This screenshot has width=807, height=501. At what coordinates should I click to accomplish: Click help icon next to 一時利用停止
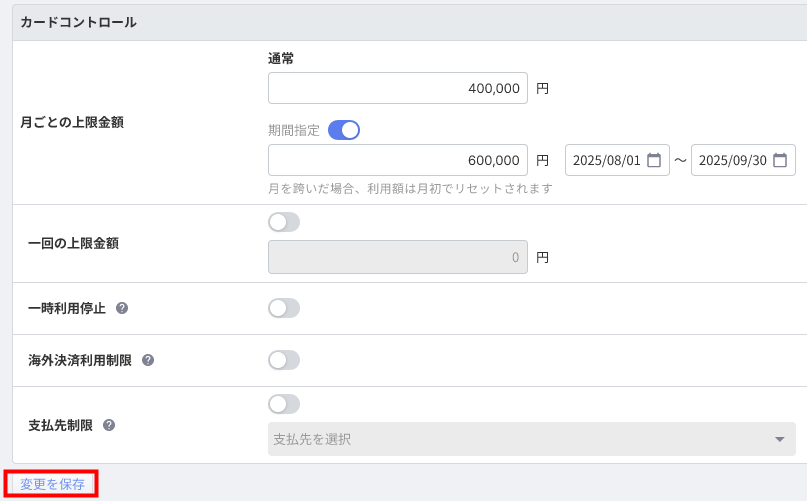point(122,308)
